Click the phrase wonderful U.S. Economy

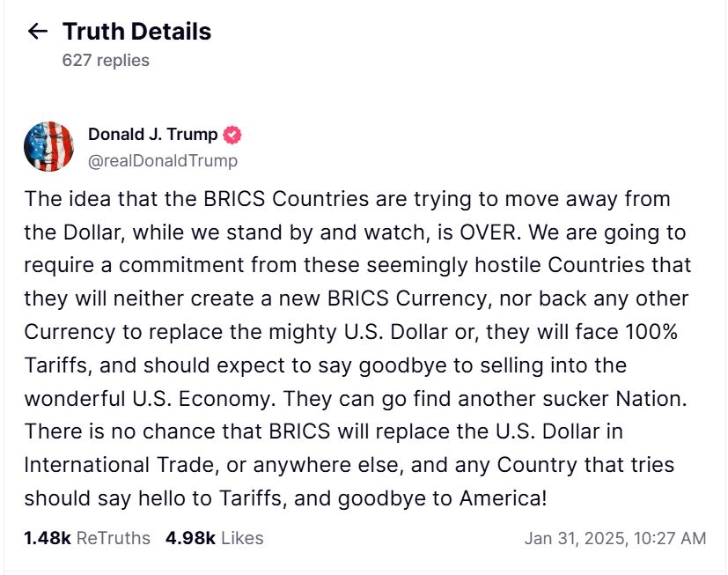pos(150,399)
